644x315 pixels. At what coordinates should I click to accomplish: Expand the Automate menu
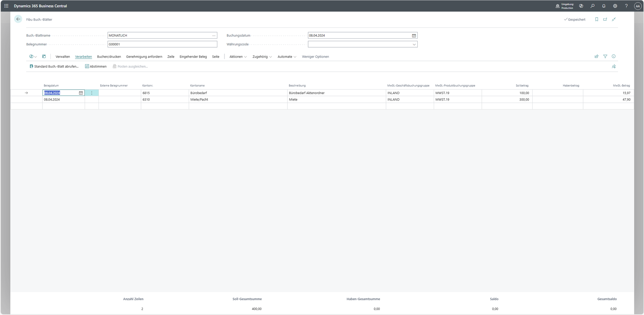287,57
